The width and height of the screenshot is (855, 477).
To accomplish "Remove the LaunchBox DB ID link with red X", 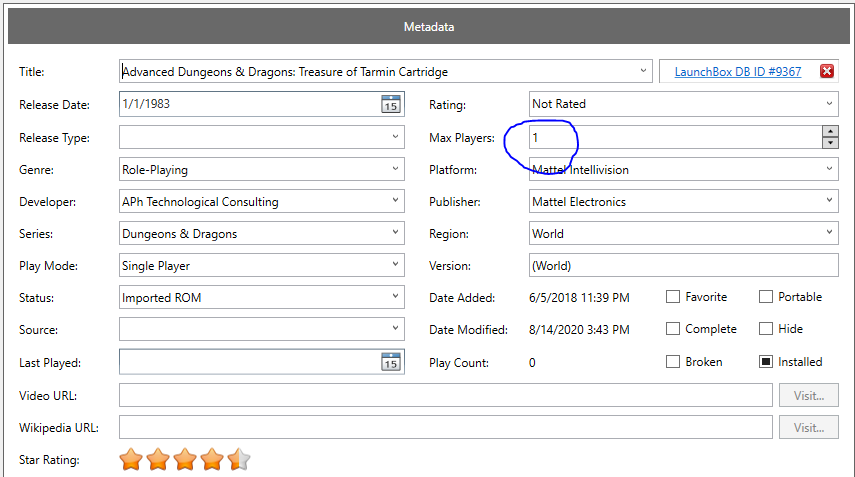I will pyautogui.click(x=827, y=71).
